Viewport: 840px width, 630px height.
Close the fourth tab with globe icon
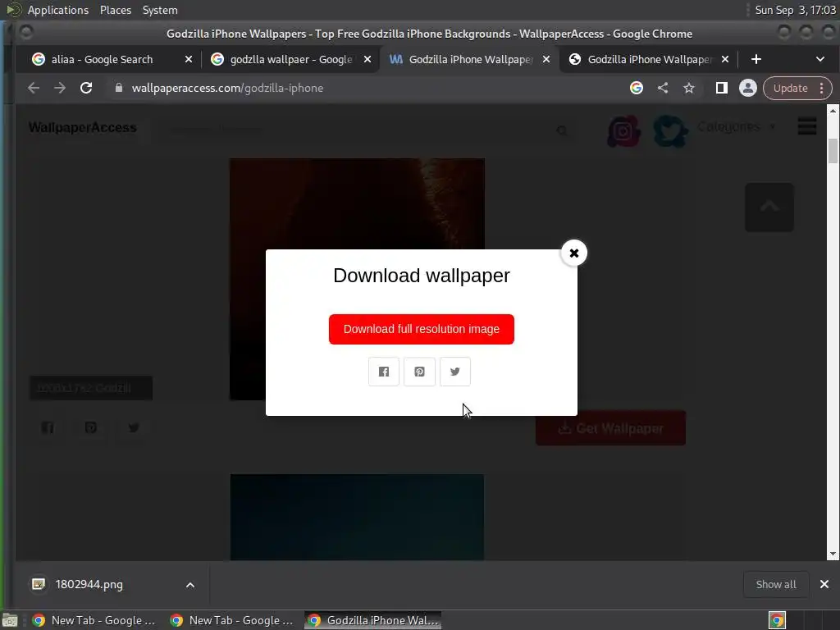point(725,59)
